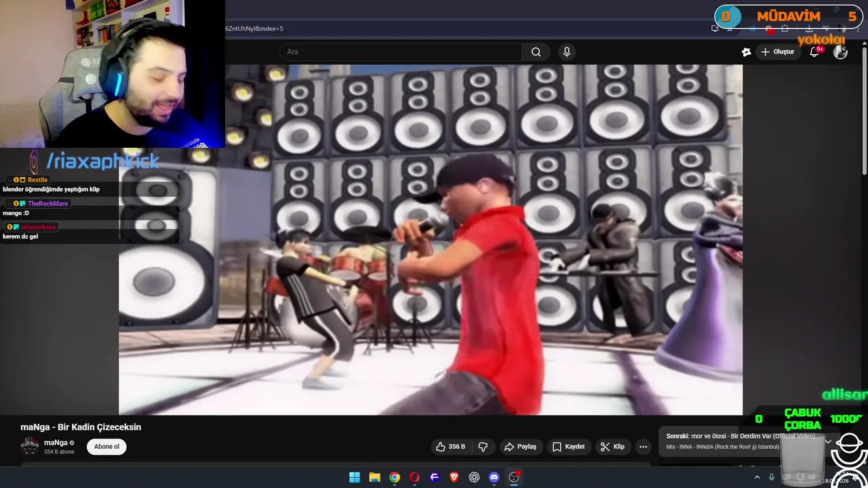
Task: Click the browser install-app icon in the address bar
Action: click(715, 28)
